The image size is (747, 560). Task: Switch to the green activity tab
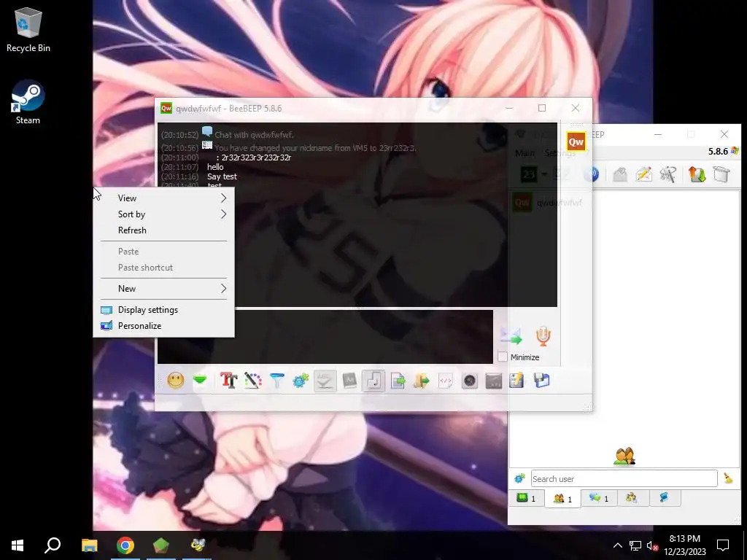pos(527,498)
